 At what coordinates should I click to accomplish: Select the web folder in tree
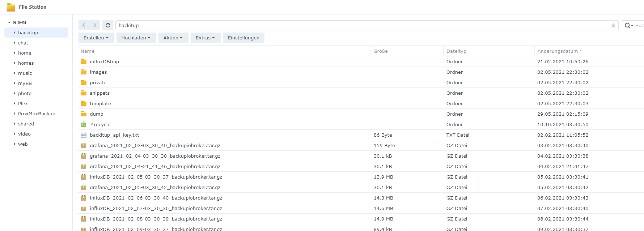click(23, 144)
